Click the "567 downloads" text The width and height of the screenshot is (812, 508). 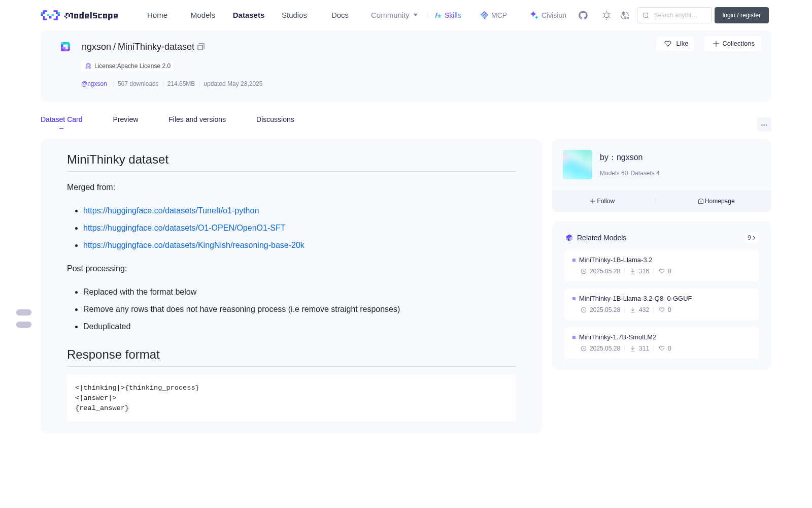[138, 84]
